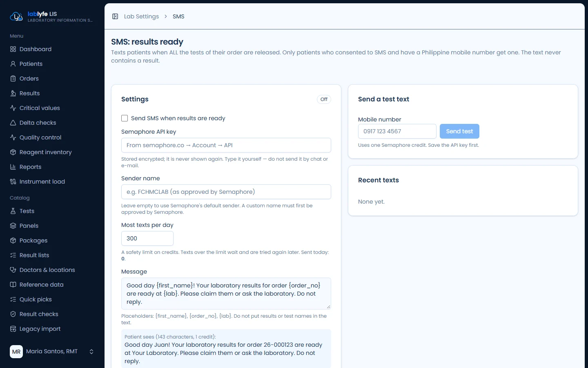The width and height of the screenshot is (588, 368).
Task: Open Reagent inventory page
Action: 52,152
